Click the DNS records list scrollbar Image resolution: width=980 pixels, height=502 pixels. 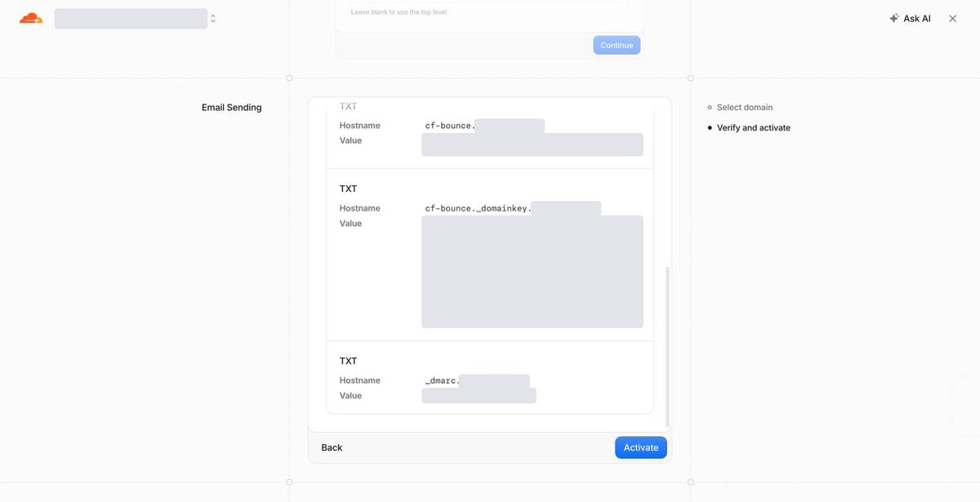(x=667, y=346)
